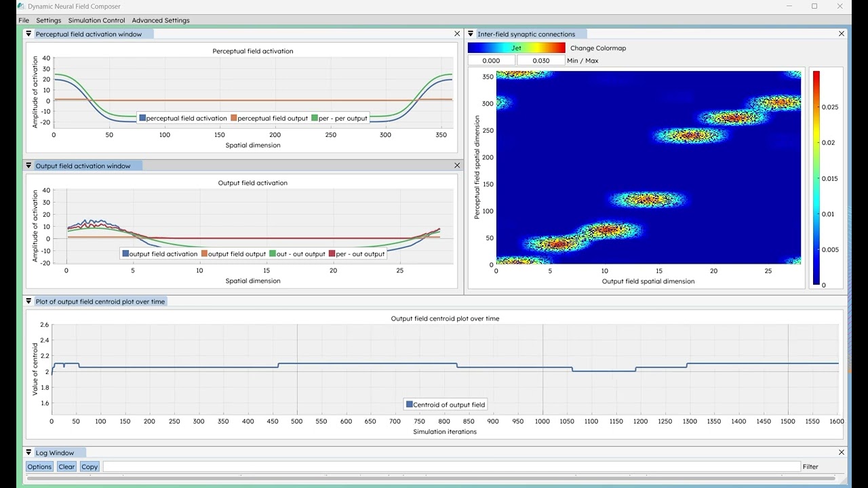Toggle the out - out output legend entry

[x=298, y=253]
